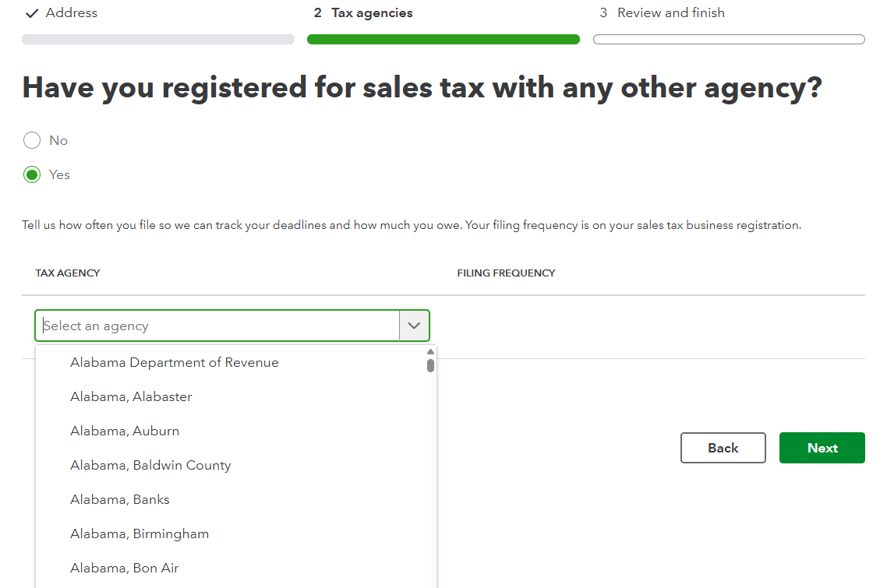Screen dimensions: 887x588
Task: Go to the Address step
Action: pos(71,12)
